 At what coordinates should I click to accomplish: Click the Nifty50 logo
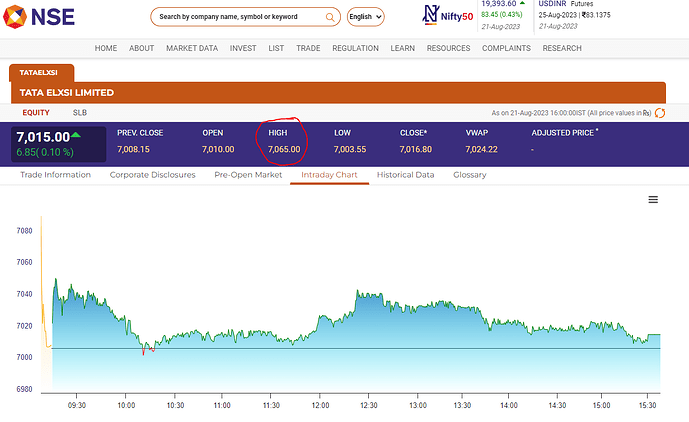tap(447, 15)
